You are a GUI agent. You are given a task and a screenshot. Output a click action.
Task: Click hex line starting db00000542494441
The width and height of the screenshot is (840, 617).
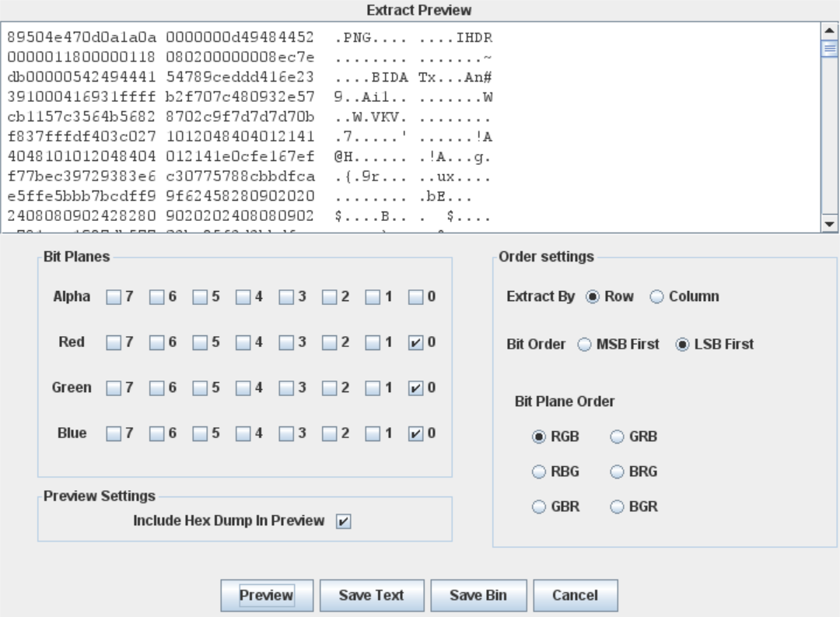pos(161,77)
